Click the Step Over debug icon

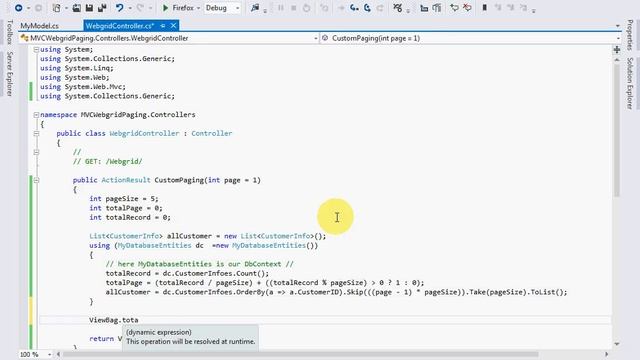coord(367,8)
